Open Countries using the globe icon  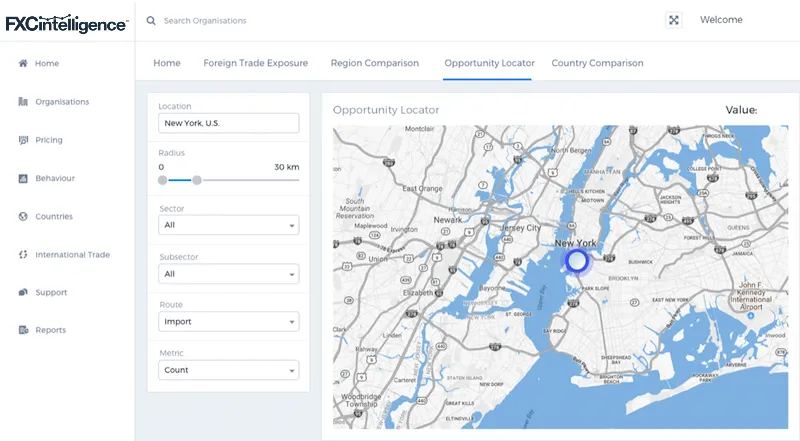[23, 216]
